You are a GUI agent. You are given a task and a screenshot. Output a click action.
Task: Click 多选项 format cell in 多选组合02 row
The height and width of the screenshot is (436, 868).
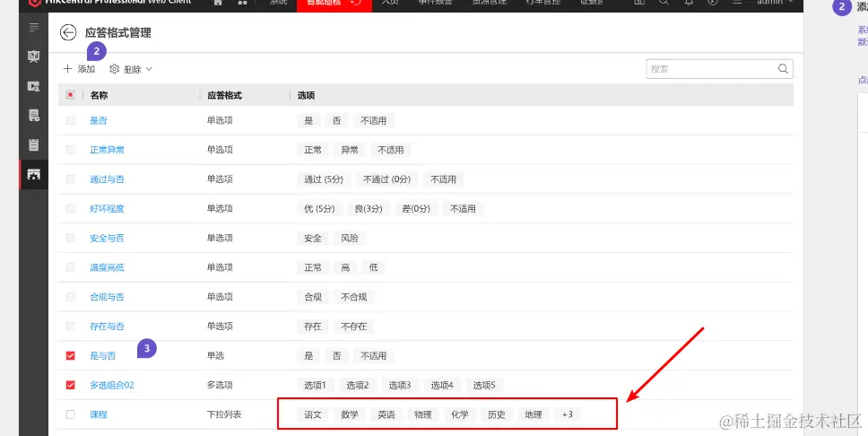[221, 385]
